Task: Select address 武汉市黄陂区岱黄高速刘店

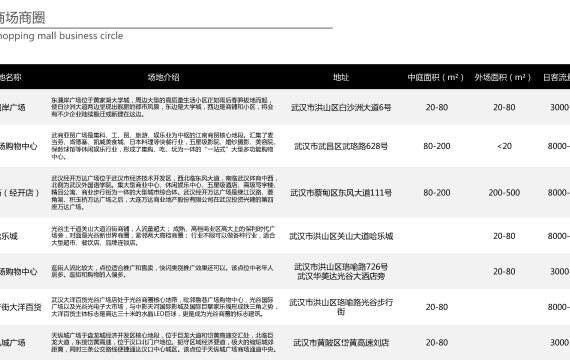Action: 341,343
